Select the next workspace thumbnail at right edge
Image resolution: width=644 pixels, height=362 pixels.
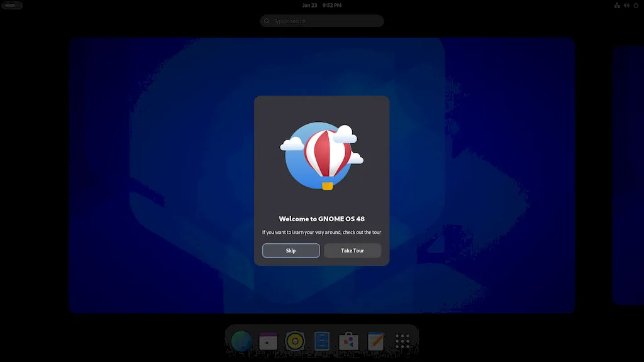click(x=628, y=176)
